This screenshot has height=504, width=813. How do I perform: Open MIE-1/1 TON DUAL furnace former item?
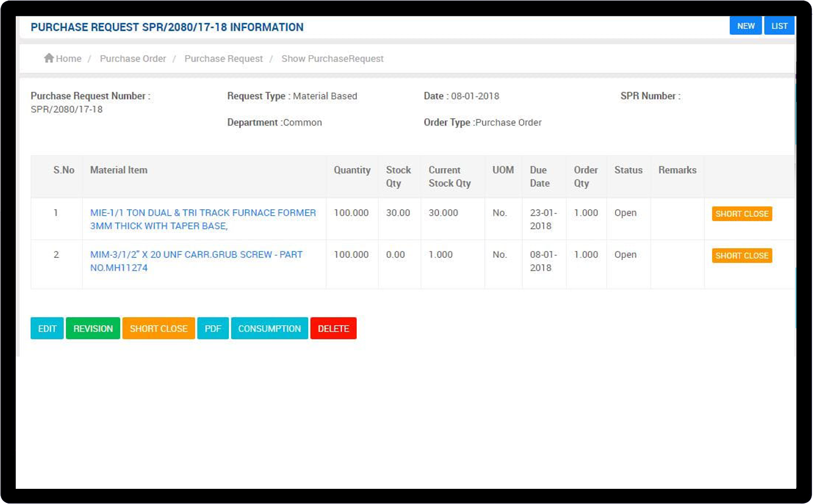[203, 219]
